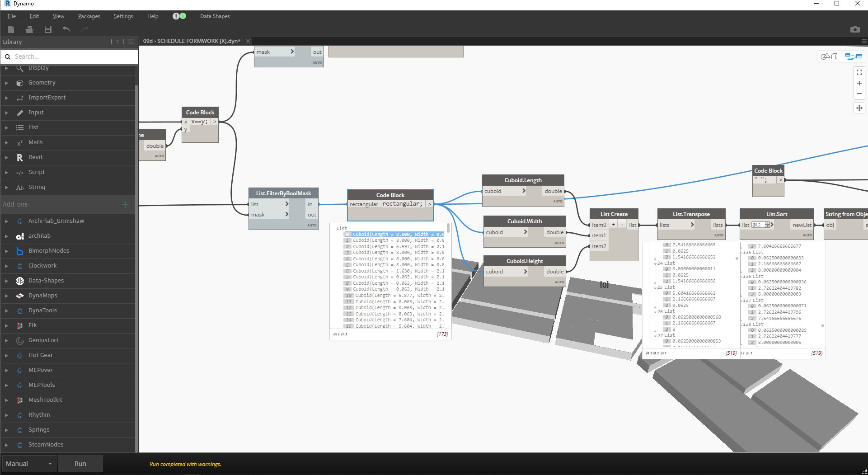
Task: Open the Settings menu
Action: click(123, 16)
